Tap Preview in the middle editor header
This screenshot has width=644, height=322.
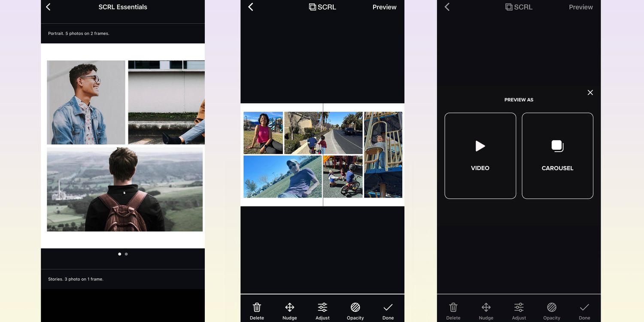click(x=384, y=7)
